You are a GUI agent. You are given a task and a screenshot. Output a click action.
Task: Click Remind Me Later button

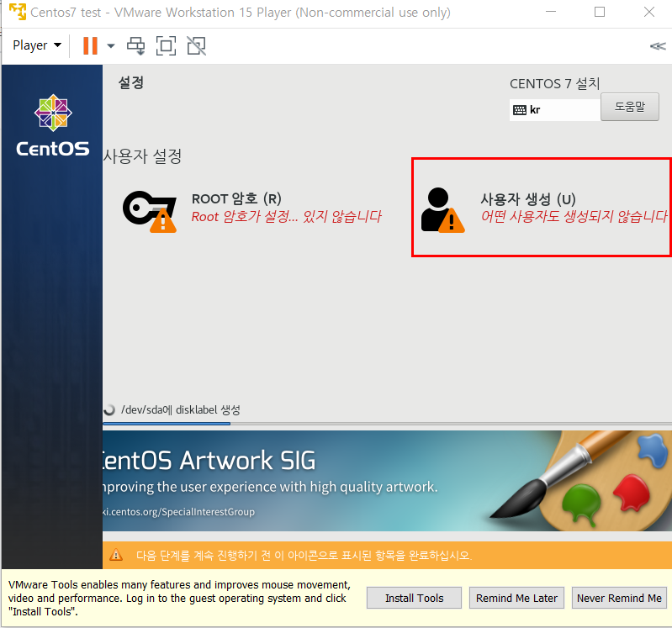(516, 598)
